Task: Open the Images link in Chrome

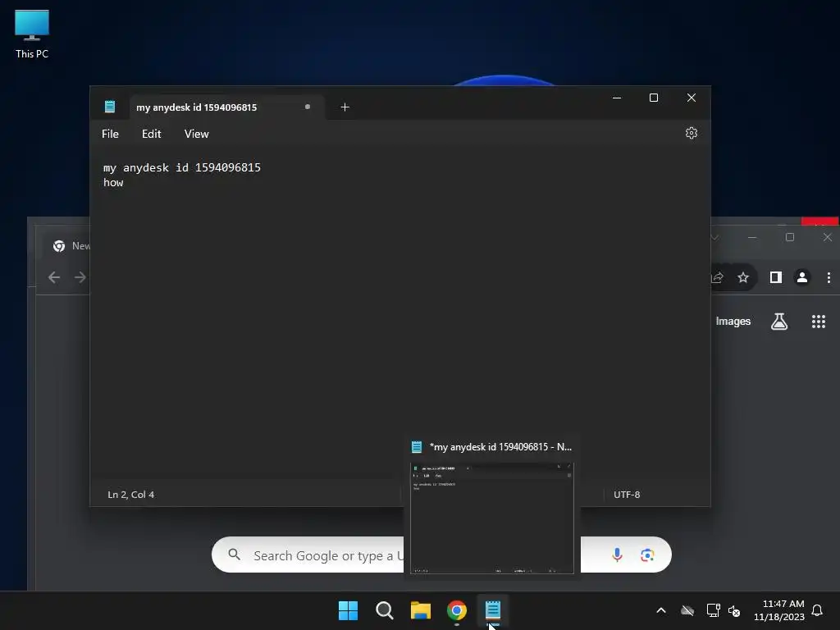Action: click(x=733, y=322)
